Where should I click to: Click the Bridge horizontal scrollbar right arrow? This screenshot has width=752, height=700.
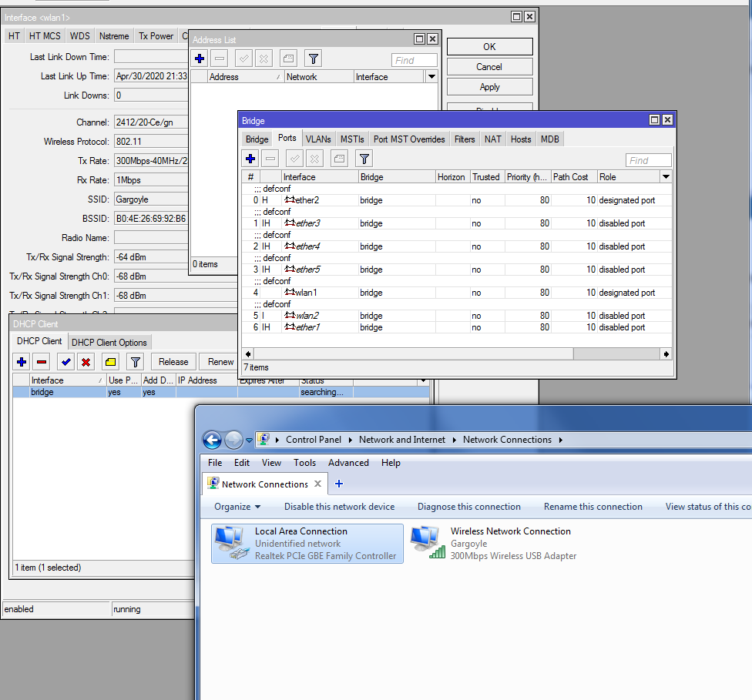[x=666, y=353]
